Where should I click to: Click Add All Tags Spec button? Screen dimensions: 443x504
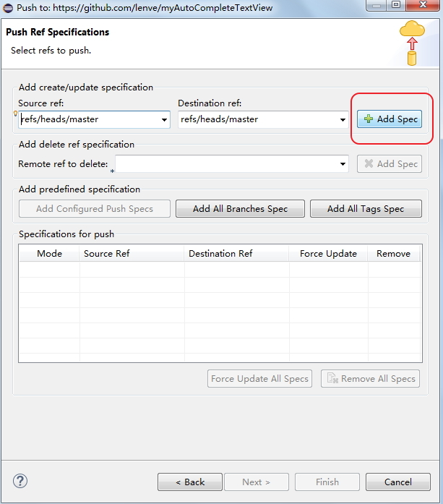coord(366,208)
